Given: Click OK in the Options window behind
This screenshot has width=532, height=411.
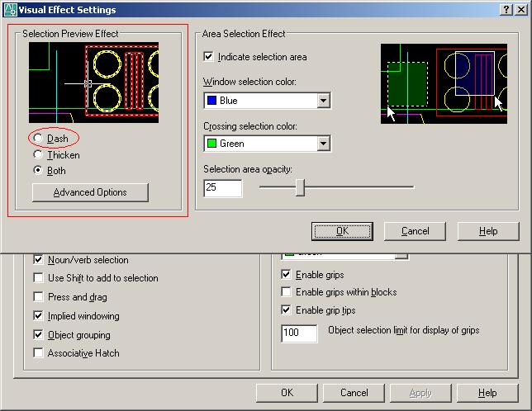Looking at the screenshot, I should pyautogui.click(x=287, y=393).
